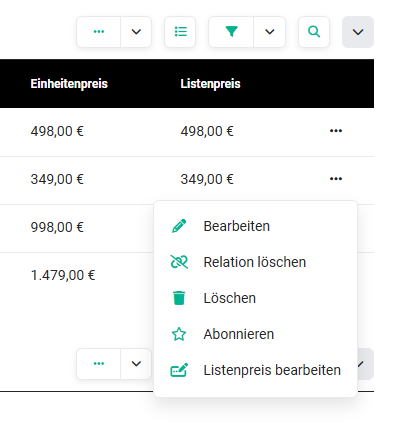Click Einheitenpreis cell 998,00 €
This screenshot has width=396, height=423.
tap(57, 227)
